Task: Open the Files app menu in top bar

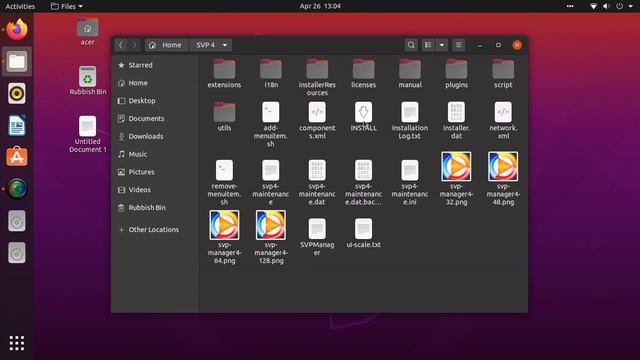Action: coord(67,6)
